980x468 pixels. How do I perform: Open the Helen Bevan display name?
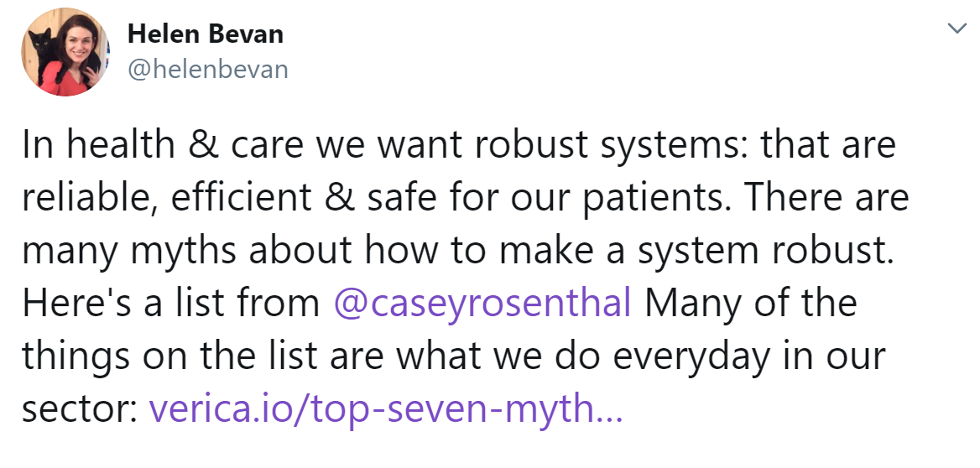[205, 34]
